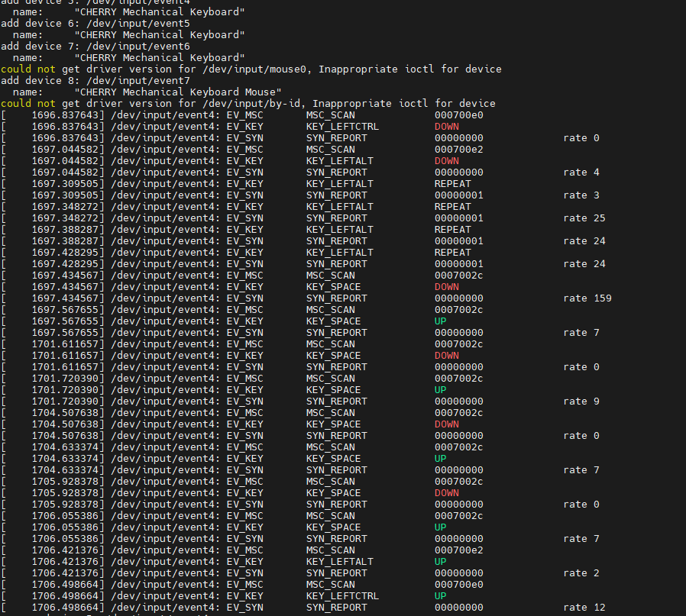The height and width of the screenshot is (616, 686).
Task: Click the "rate 3" text
Action: click(x=581, y=195)
